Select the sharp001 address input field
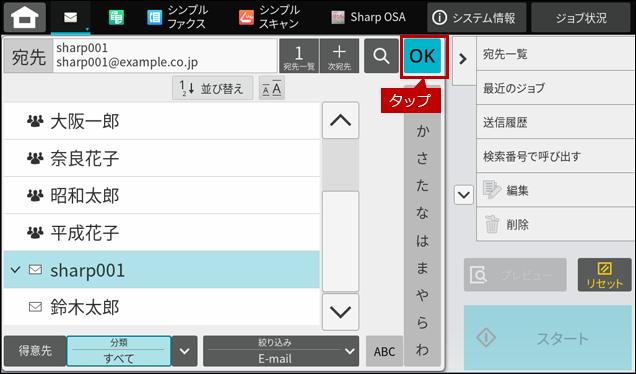Viewport: 636px width, 374px height. tap(165, 56)
